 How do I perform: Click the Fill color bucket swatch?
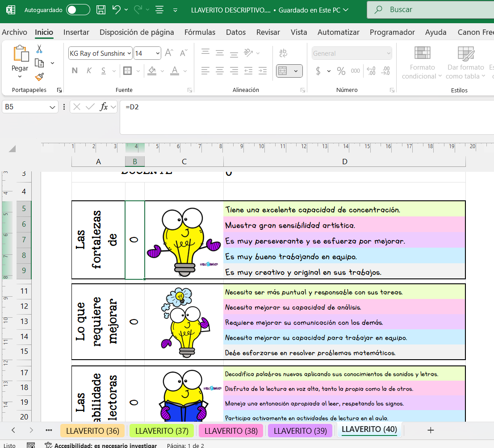[152, 71]
